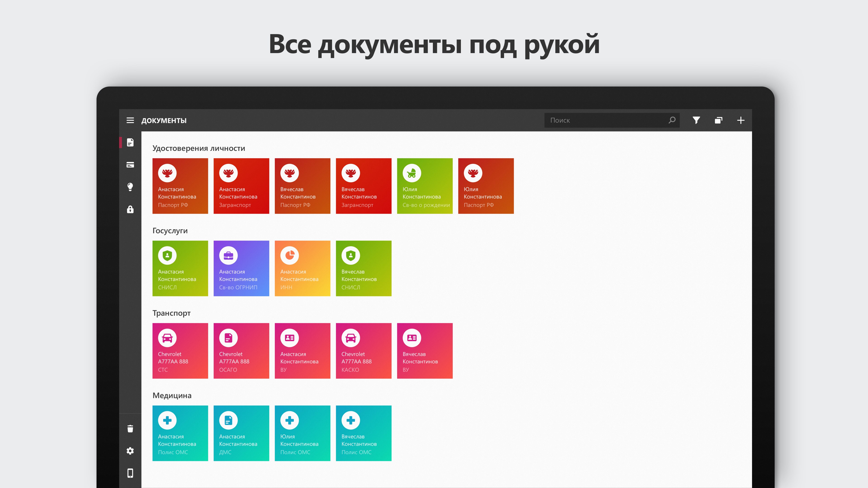Open the lock passwords sidebar section

(x=130, y=209)
